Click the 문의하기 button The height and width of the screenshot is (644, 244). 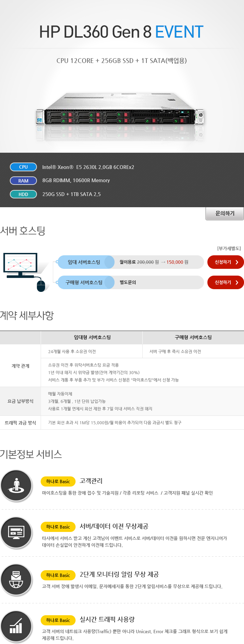[225, 213]
